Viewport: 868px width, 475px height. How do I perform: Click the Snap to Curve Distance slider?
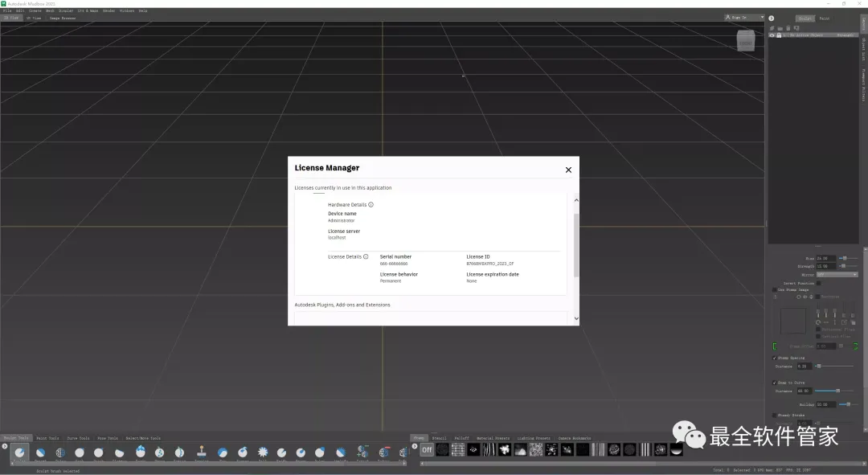(x=834, y=391)
